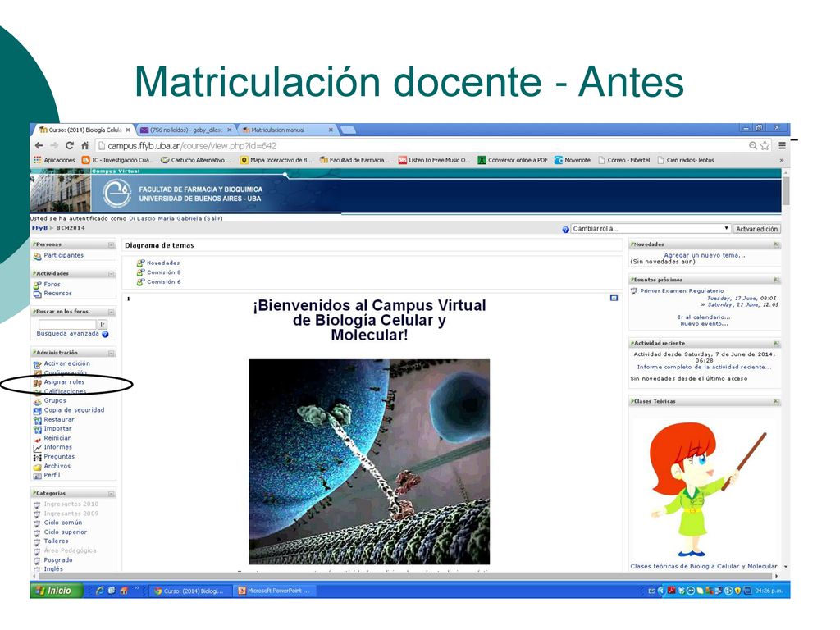Open the Comisión 8 forum link

[164, 272]
